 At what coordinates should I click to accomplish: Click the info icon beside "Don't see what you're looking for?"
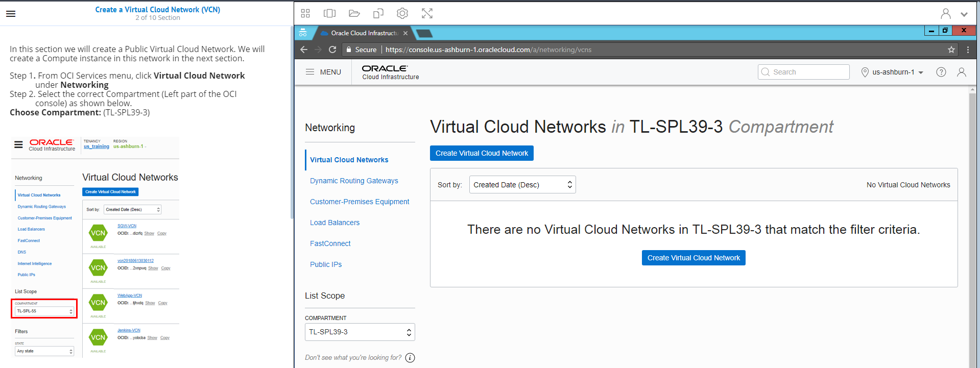pos(410,358)
